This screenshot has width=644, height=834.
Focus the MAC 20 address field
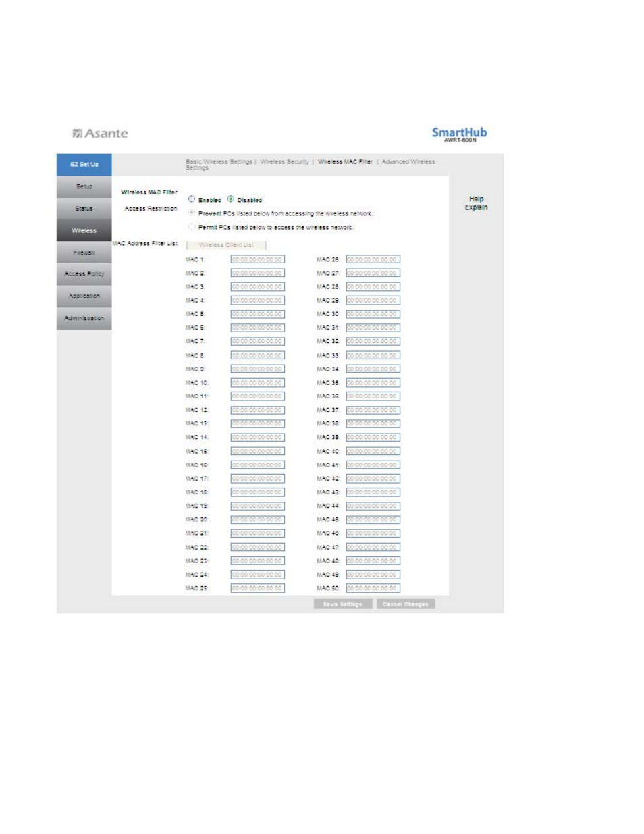pos(258,520)
